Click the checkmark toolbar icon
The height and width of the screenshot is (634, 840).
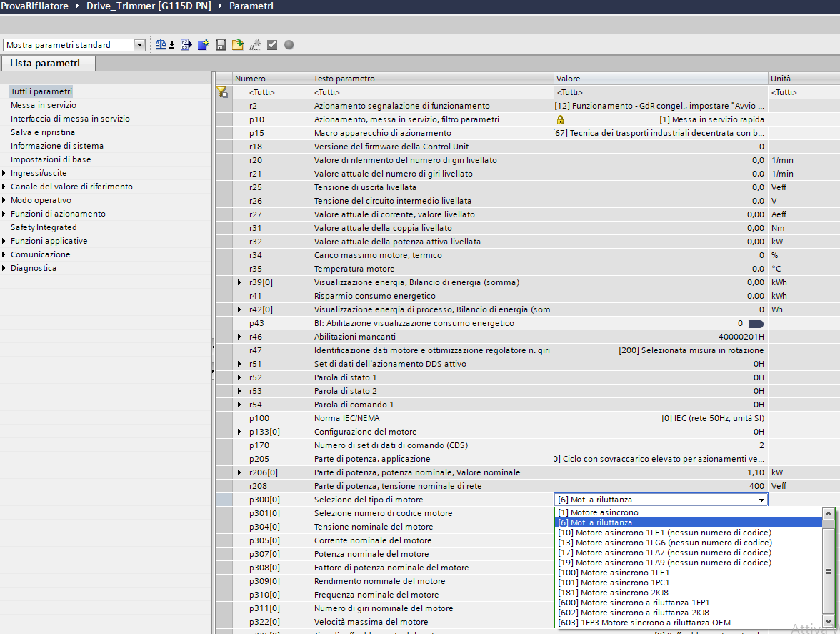pyautogui.click(x=272, y=45)
